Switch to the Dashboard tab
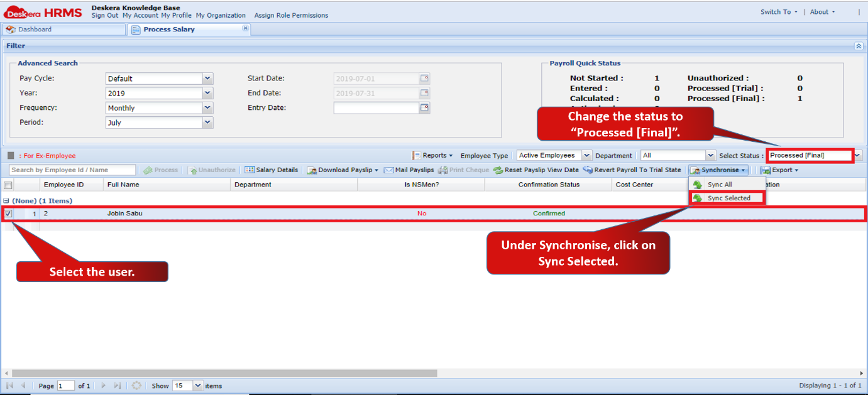The image size is (868, 395). pos(63,29)
